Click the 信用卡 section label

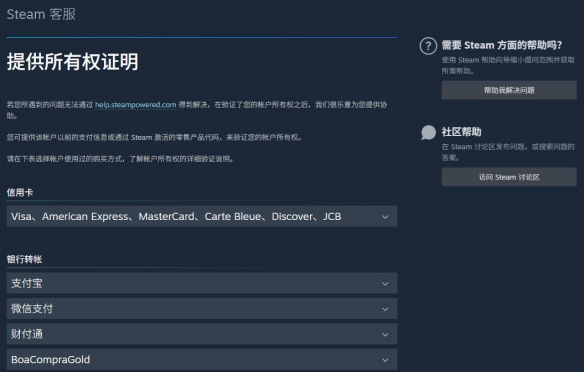[x=20, y=193]
